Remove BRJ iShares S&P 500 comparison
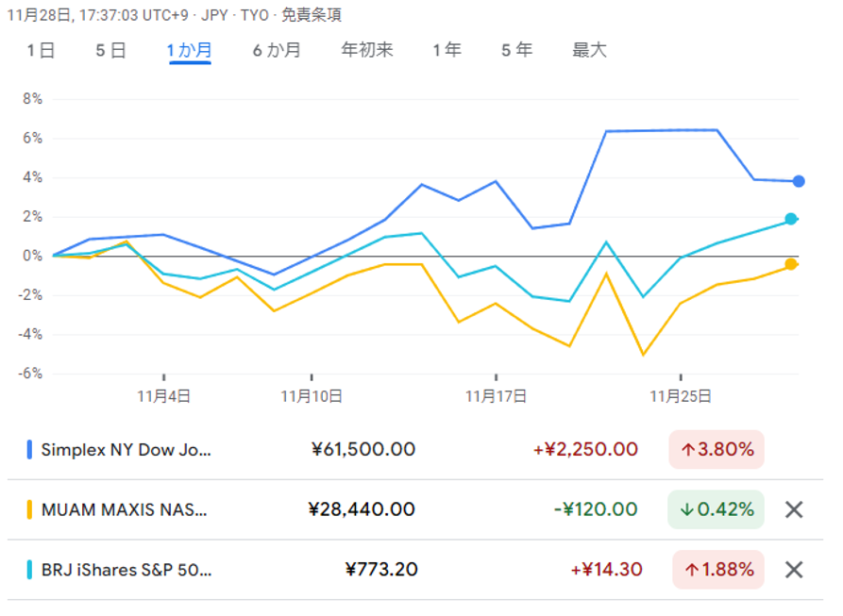This screenshot has width=843, height=616. 794,570
